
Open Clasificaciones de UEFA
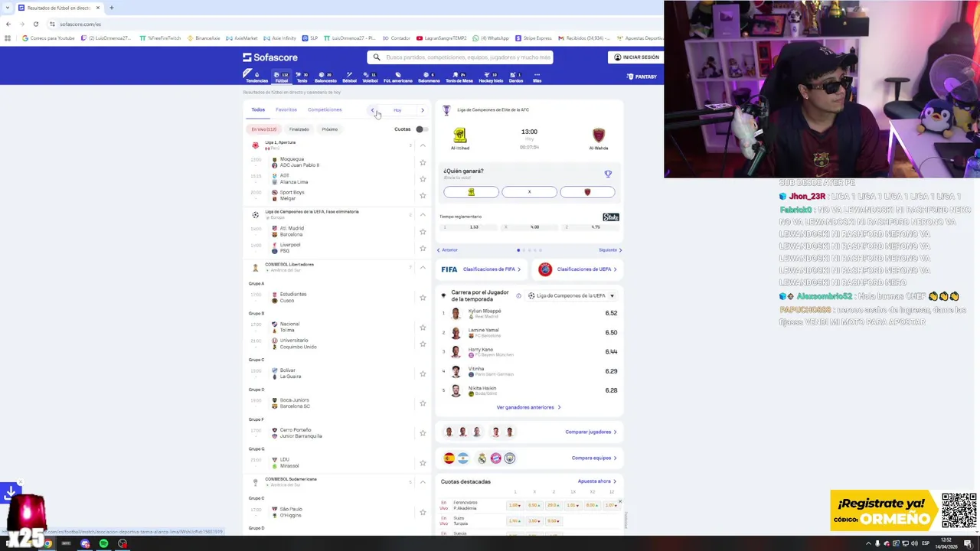tap(578, 269)
